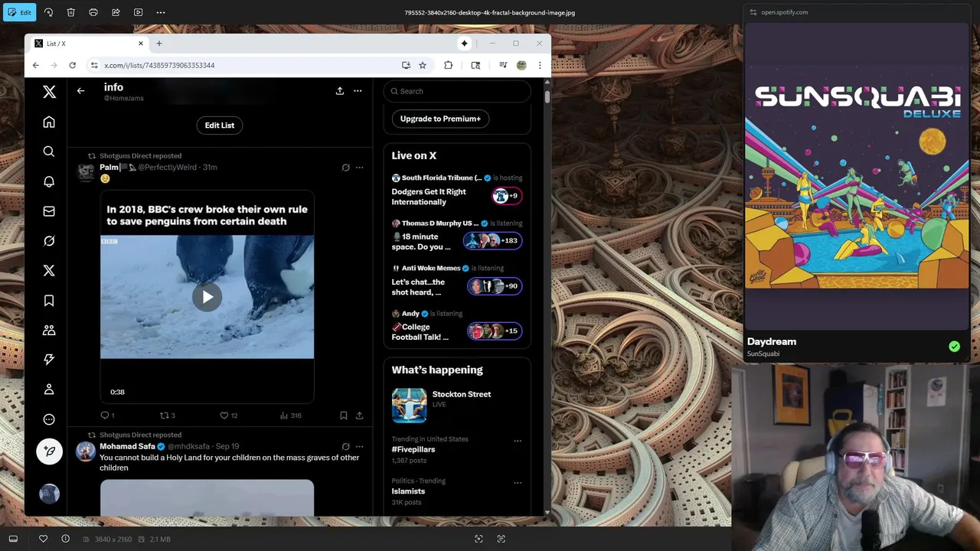The width and height of the screenshot is (980, 551).
Task: Open Photos toolbar more options menu
Action: coord(161,12)
